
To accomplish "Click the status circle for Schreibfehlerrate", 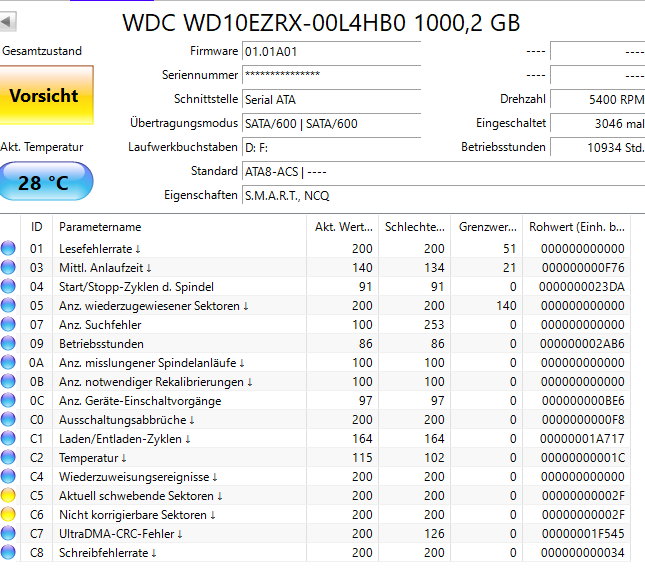I will 8,552.
